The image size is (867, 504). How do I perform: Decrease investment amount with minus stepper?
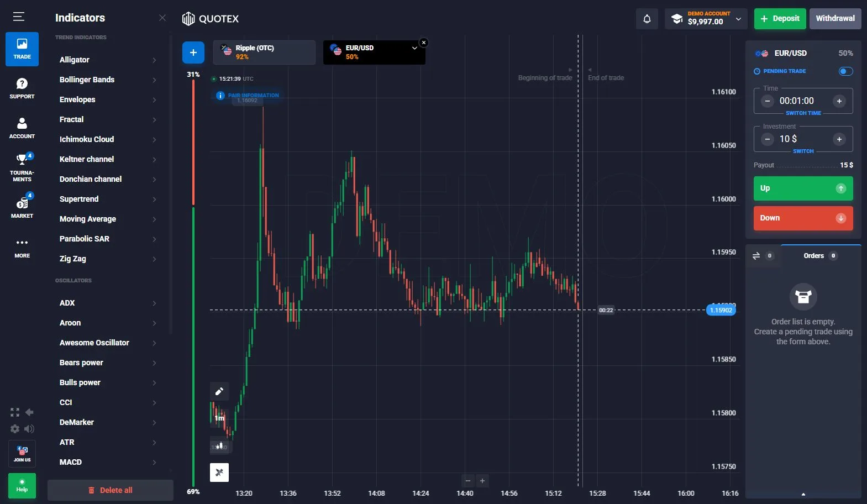point(768,139)
